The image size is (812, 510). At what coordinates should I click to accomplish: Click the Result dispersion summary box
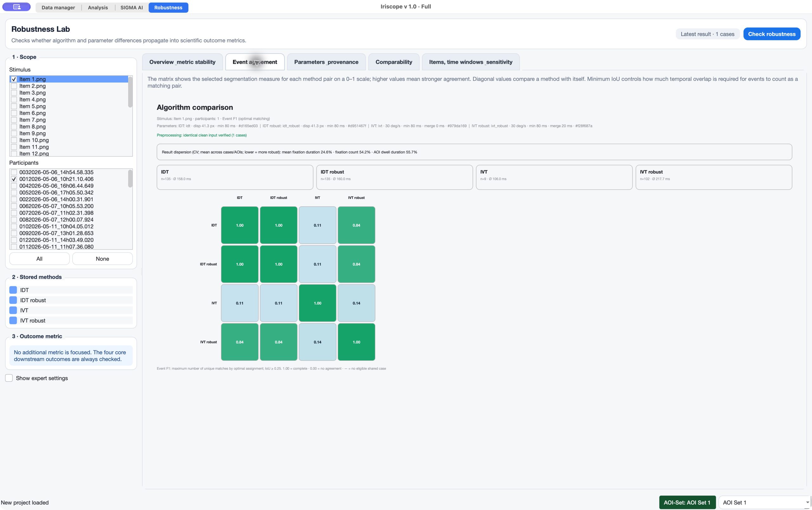click(x=474, y=152)
